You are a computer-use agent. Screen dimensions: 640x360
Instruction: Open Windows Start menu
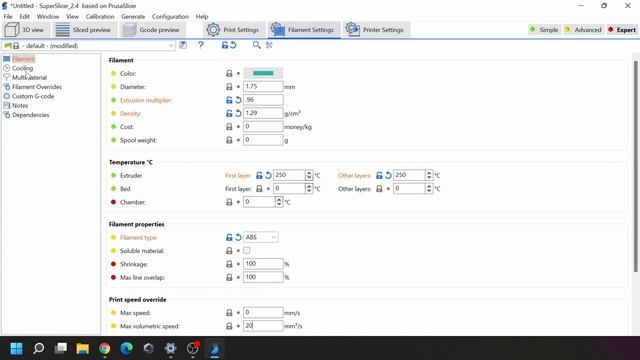click(16, 348)
